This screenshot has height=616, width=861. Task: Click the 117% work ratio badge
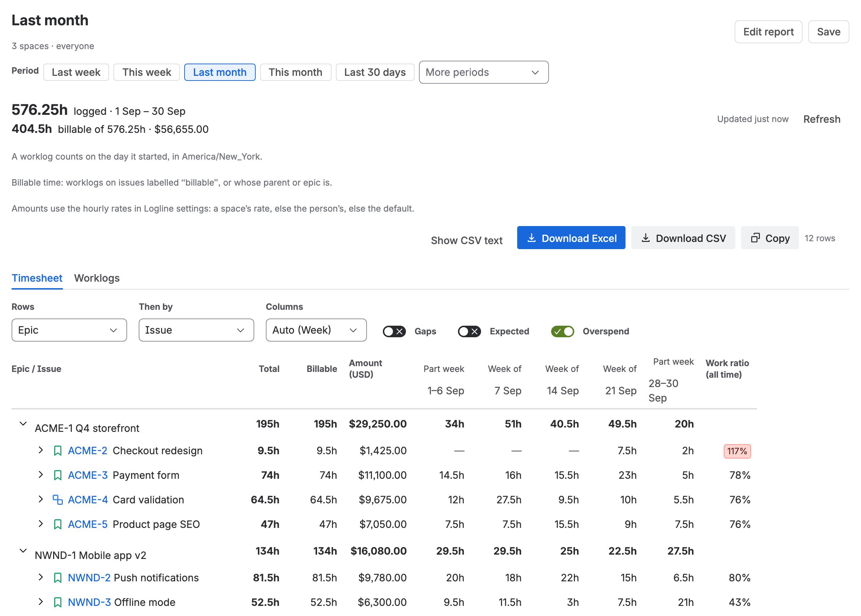[x=737, y=451]
